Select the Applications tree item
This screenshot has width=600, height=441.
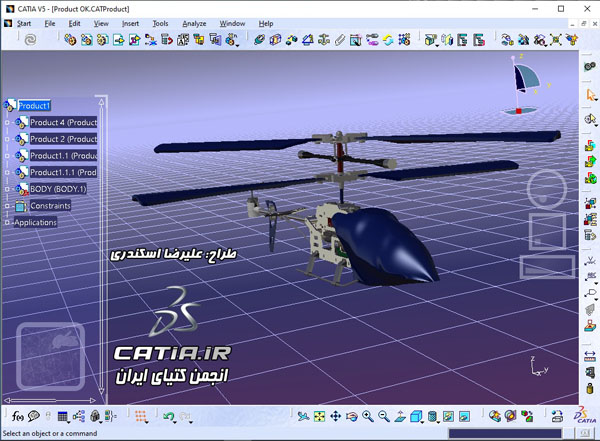pyautogui.click(x=36, y=222)
